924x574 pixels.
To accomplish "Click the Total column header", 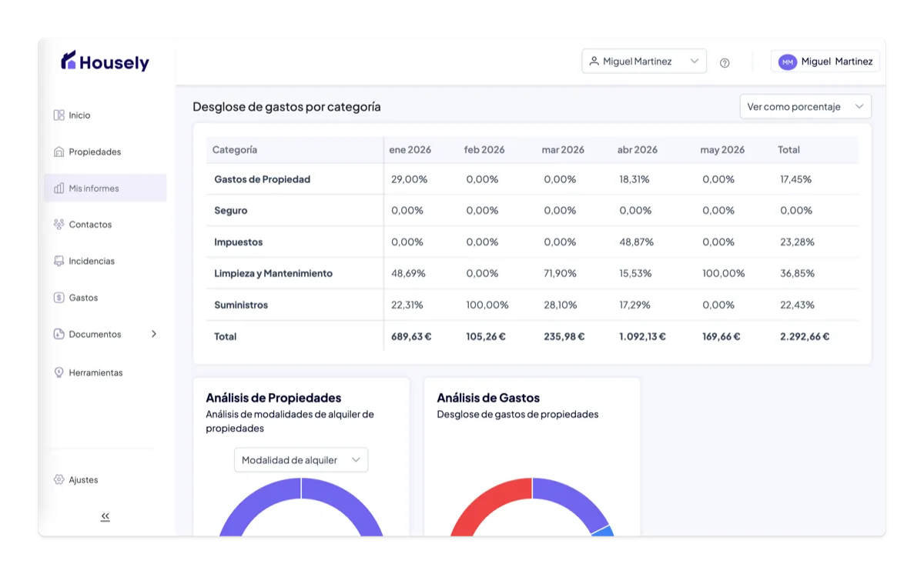I will 788,150.
